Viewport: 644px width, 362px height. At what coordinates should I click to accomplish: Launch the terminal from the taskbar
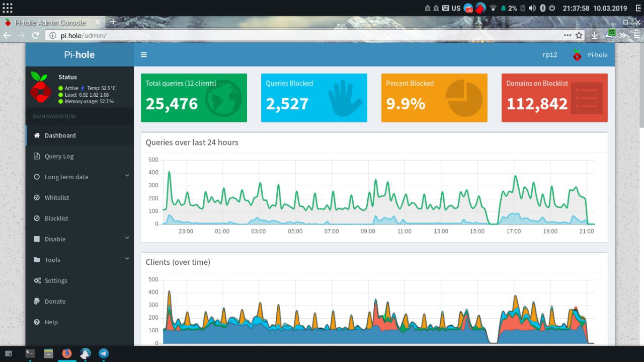30,353
